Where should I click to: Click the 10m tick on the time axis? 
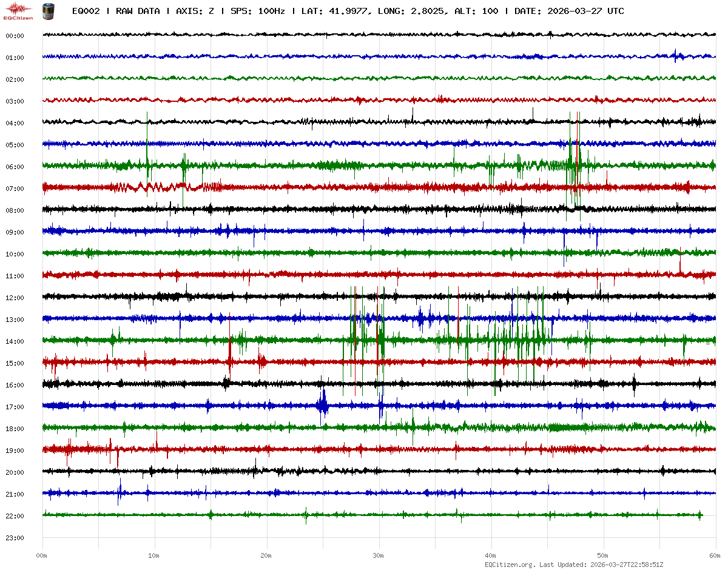pos(154,555)
